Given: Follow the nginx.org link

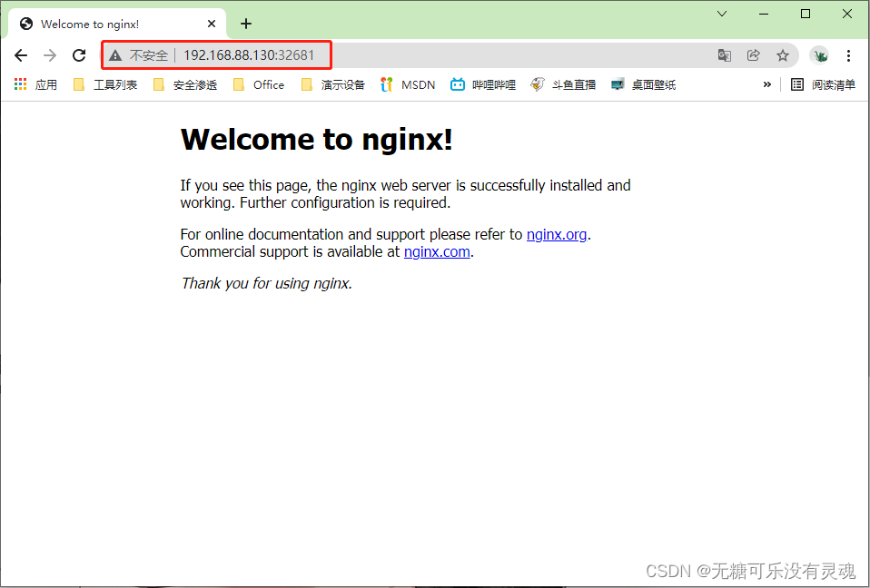Looking at the screenshot, I should (x=557, y=234).
